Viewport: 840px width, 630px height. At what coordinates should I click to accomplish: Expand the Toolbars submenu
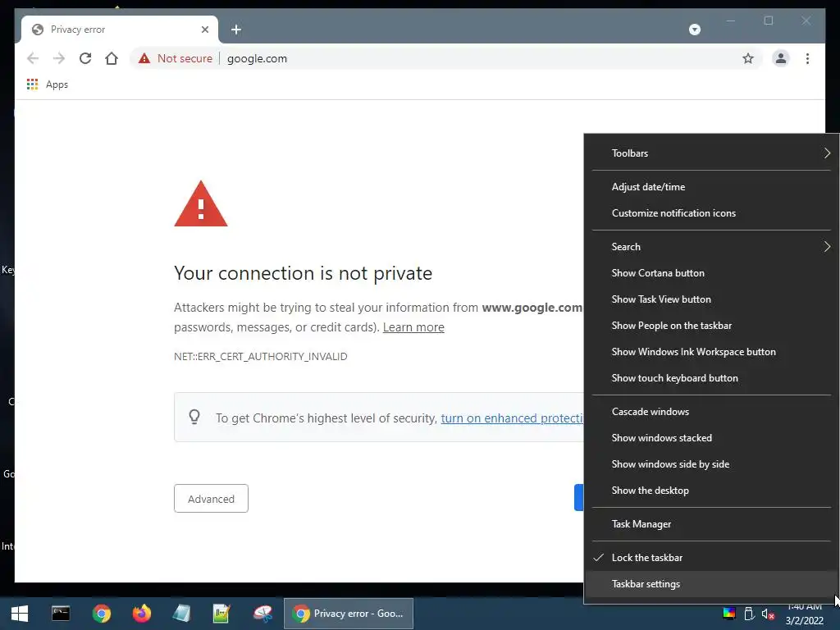[711, 153]
